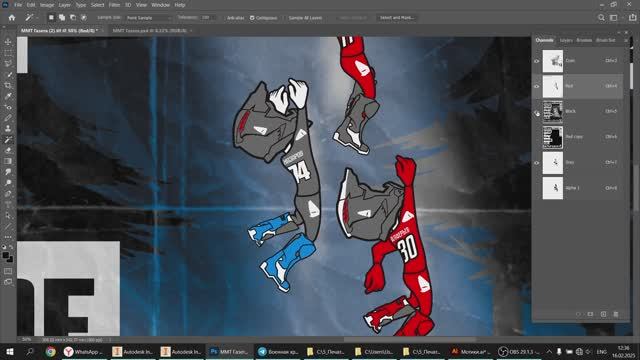Open the Window menu
Viewport: 640px width, 360px height.
[160, 5]
